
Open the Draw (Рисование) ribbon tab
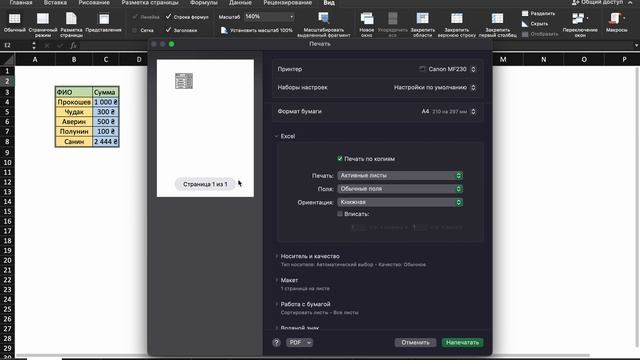[x=94, y=2]
